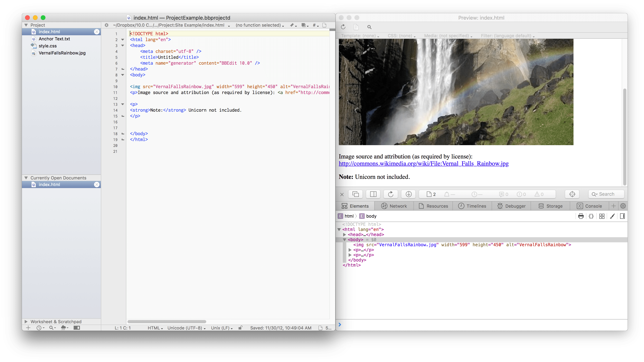Click the gear icon in the editor navigation bar
The image size is (644, 362).
107,25
